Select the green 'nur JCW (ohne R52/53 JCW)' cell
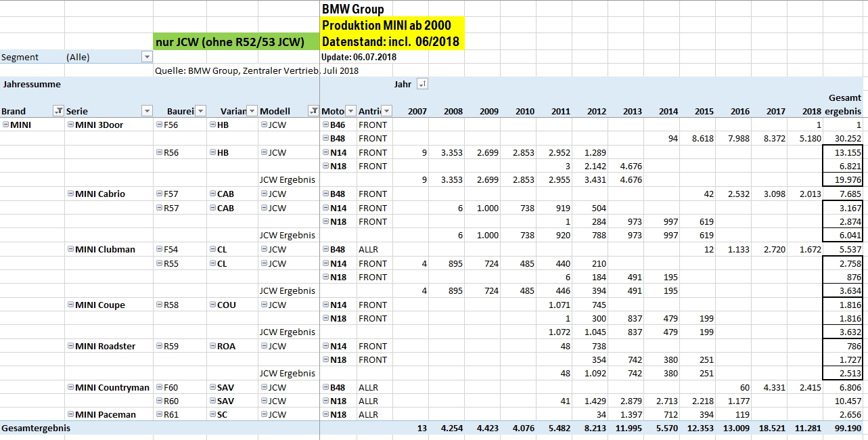 pyautogui.click(x=237, y=42)
